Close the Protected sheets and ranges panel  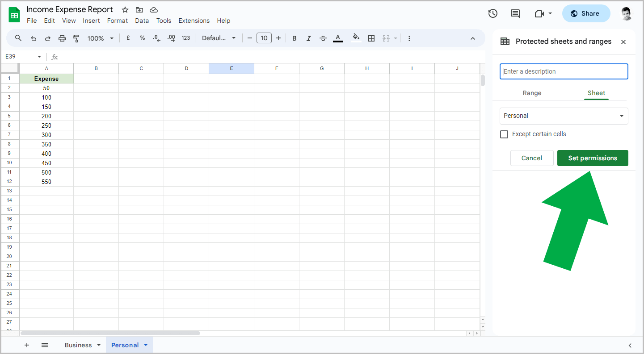pyautogui.click(x=623, y=42)
